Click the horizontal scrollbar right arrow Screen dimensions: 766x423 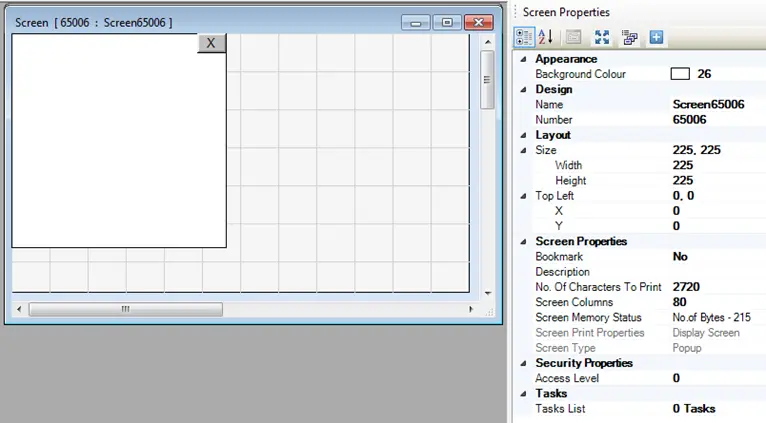click(471, 309)
